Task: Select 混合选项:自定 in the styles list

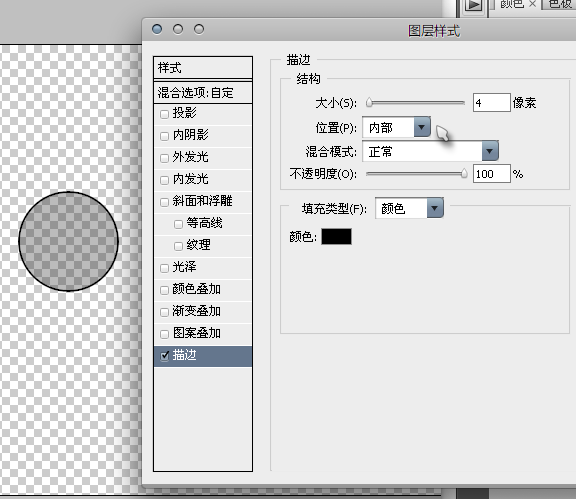Action: (x=203, y=93)
